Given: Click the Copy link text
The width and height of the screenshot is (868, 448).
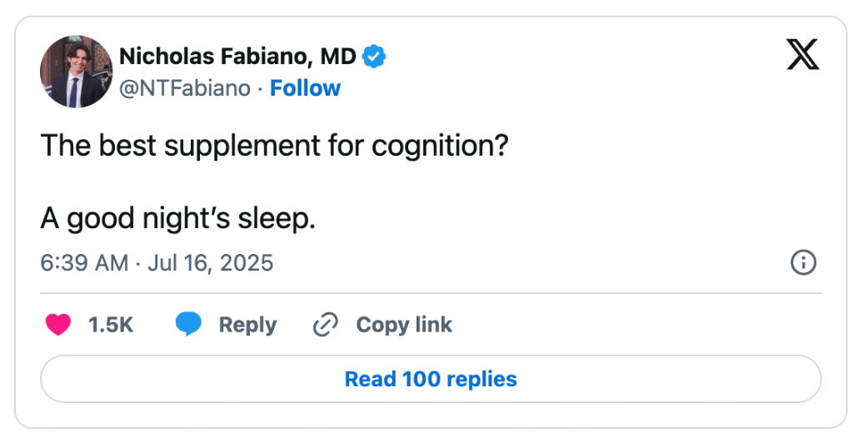Looking at the screenshot, I should coord(404,325).
